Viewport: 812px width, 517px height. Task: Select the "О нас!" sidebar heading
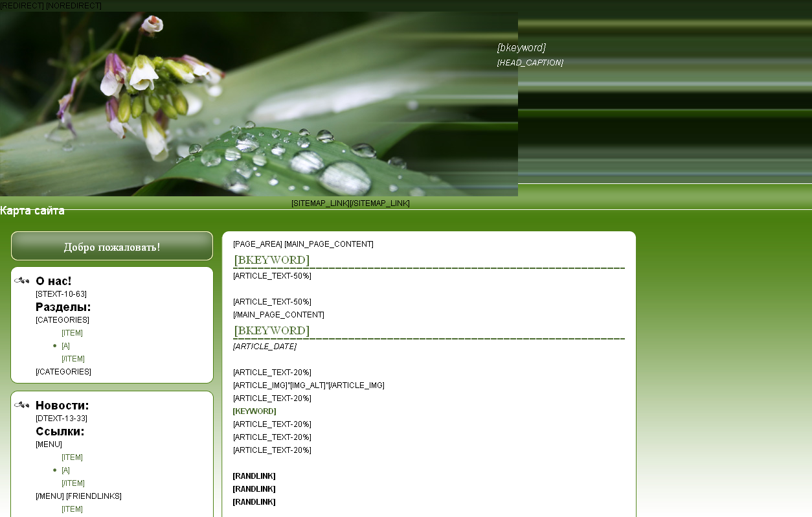click(54, 281)
